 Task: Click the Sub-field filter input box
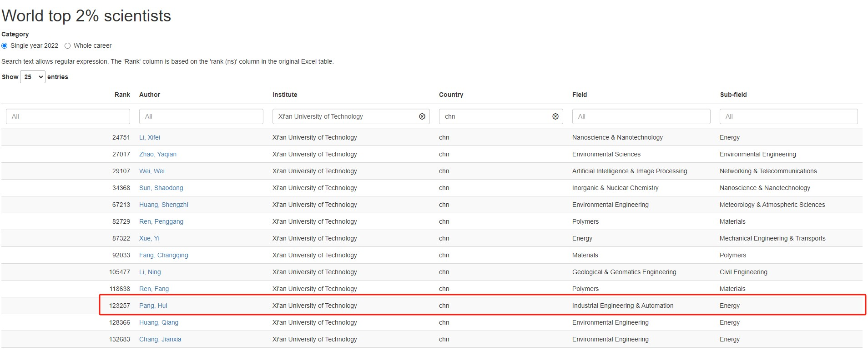pyautogui.click(x=788, y=116)
